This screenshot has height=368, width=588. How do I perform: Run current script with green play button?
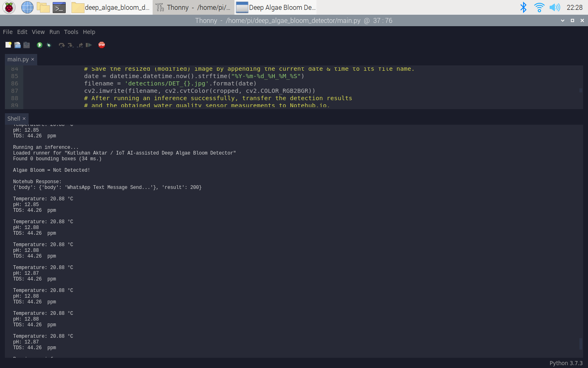(40, 45)
